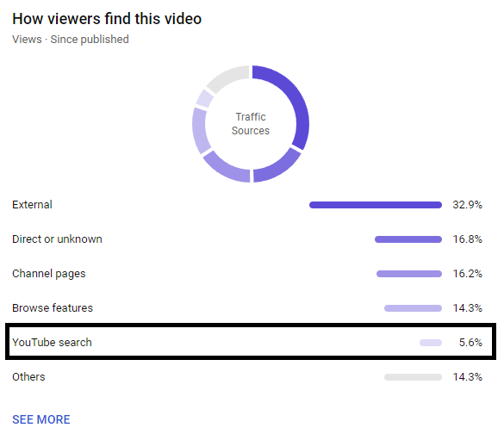Click the tiny YouTube search donut segment
Viewport: 504px width, 434px height.
pyautogui.click(x=204, y=99)
